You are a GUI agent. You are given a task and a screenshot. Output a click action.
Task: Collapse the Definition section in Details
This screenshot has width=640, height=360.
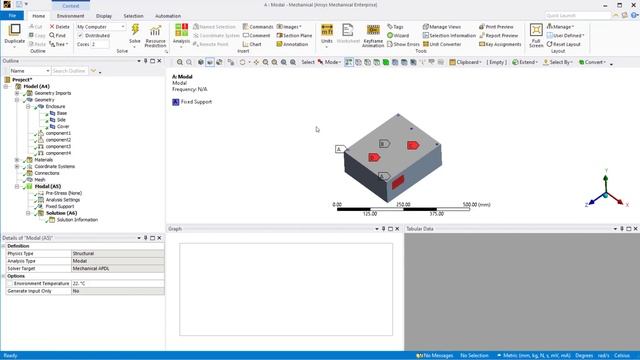pos(4,246)
